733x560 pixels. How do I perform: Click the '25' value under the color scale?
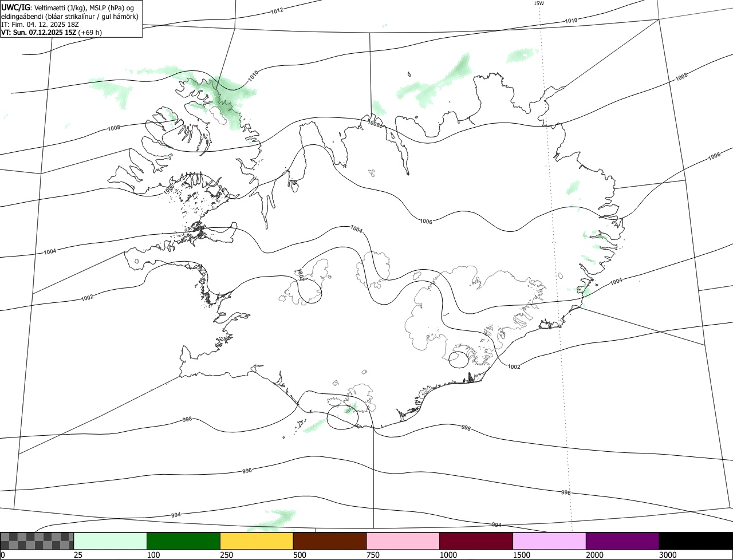click(78, 555)
